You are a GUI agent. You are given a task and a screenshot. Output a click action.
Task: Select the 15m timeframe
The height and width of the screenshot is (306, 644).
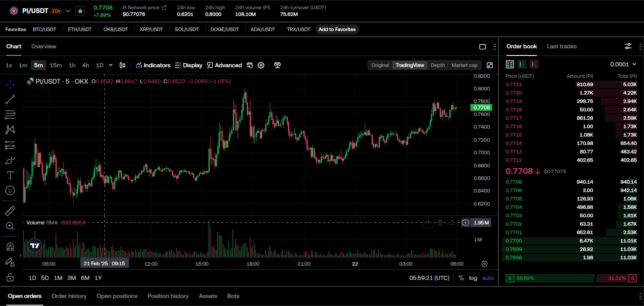pyautogui.click(x=55, y=65)
